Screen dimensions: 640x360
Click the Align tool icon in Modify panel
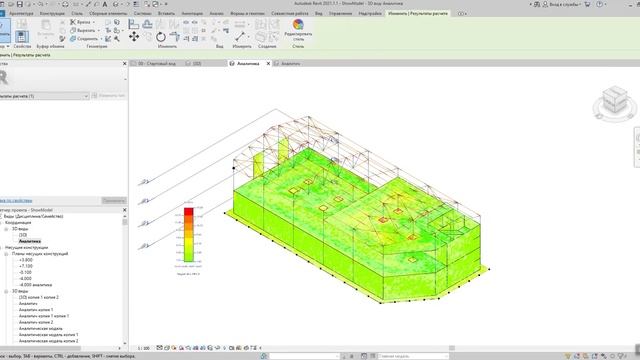pyautogui.click(x=133, y=24)
